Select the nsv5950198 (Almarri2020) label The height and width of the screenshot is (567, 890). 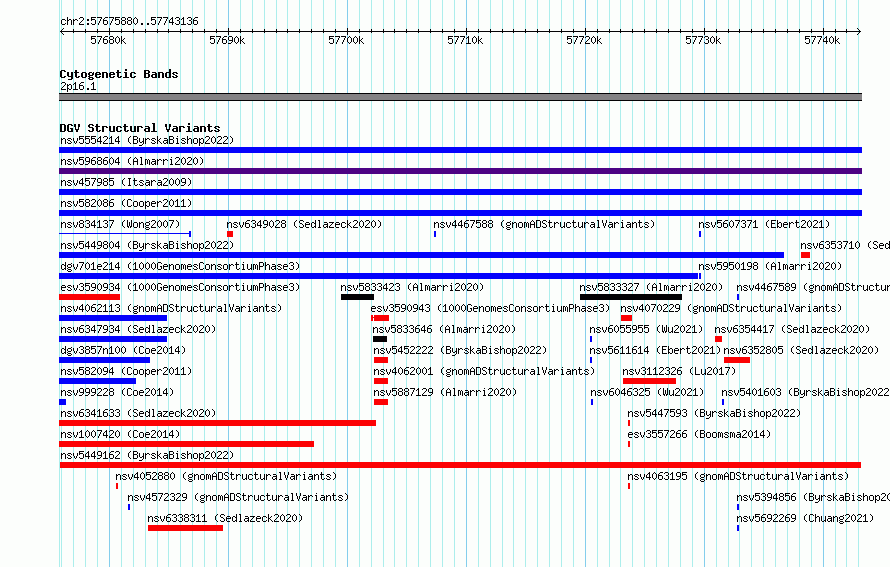pyautogui.click(x=770, y=266)
